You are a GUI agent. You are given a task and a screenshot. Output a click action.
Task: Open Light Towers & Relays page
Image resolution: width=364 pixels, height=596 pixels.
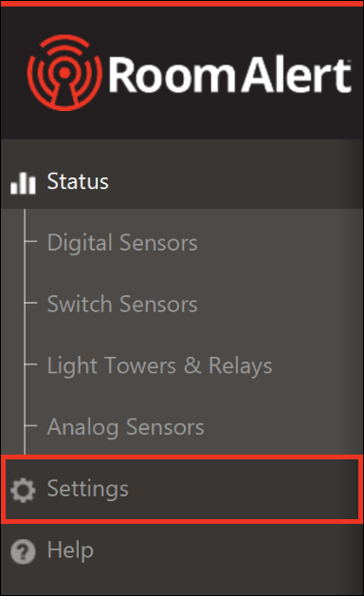click(160, 365)
